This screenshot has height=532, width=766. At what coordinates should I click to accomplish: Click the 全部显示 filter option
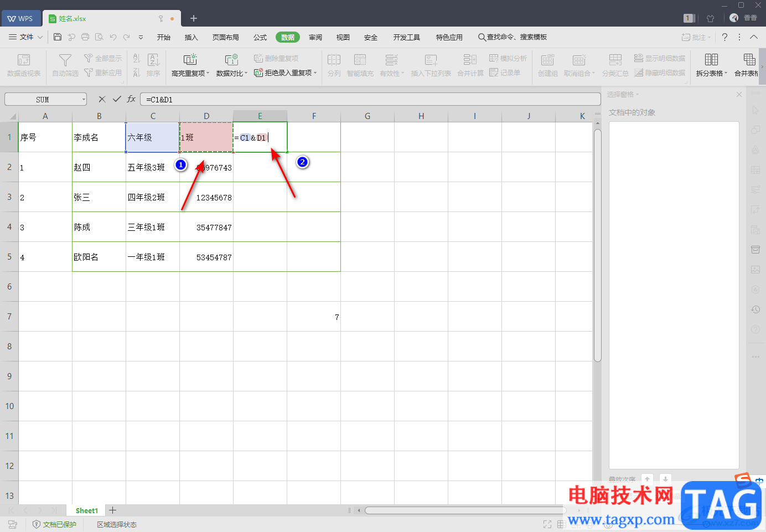(x=103, y=58)
